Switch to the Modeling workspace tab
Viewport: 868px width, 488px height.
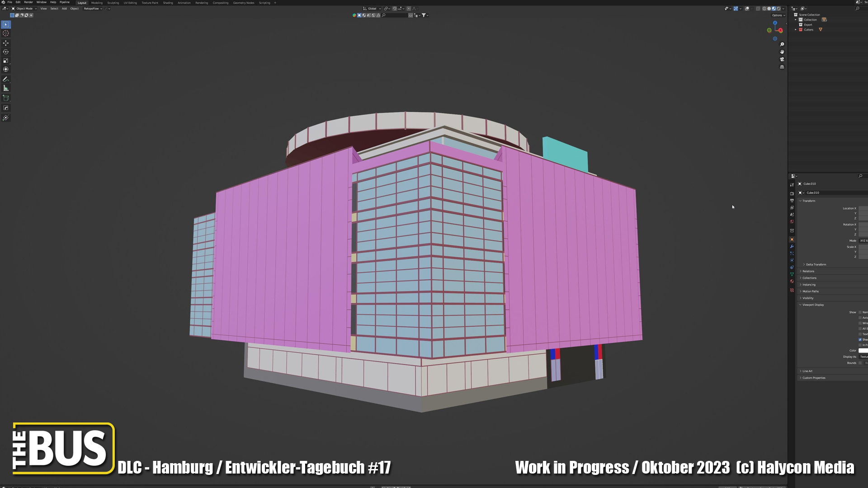click(x=97, y=3)
